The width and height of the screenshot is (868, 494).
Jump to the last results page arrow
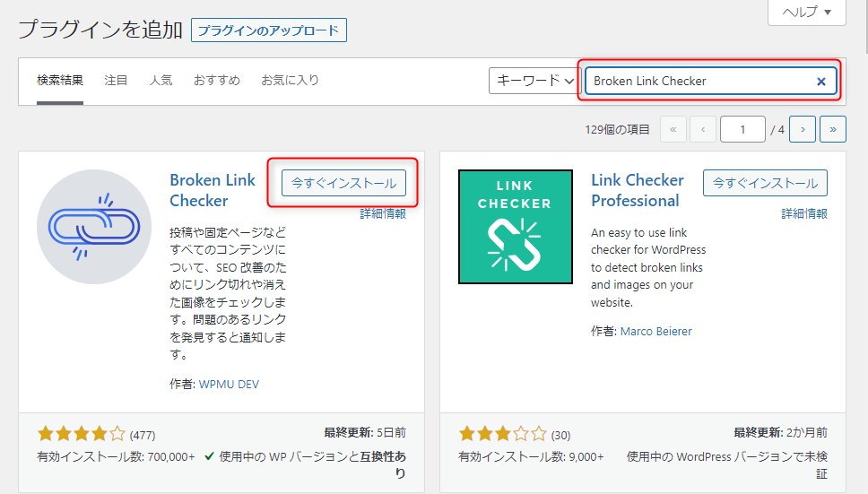coord(833,129)
